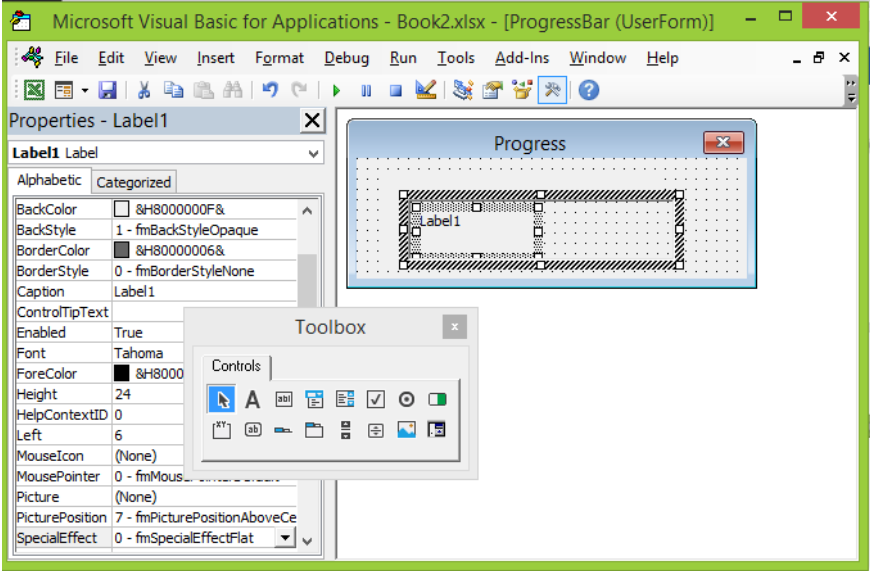Open Microsoft Visual Basic Help icon
This screenshot has height=571, width=870.
click(x=589, y=90)
